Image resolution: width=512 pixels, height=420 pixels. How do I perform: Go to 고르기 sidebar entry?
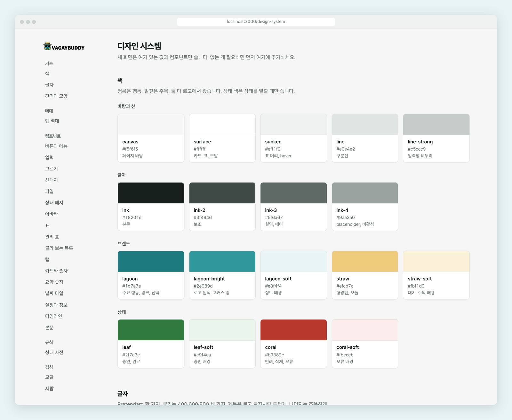click(x=52, y=169)
